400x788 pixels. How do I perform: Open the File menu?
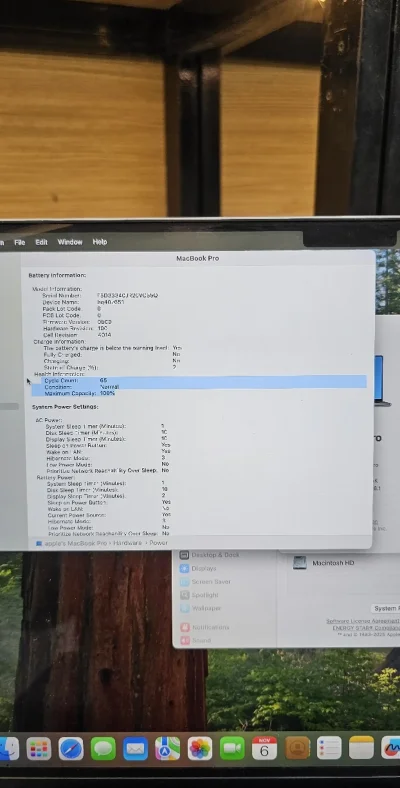point(20,242)
